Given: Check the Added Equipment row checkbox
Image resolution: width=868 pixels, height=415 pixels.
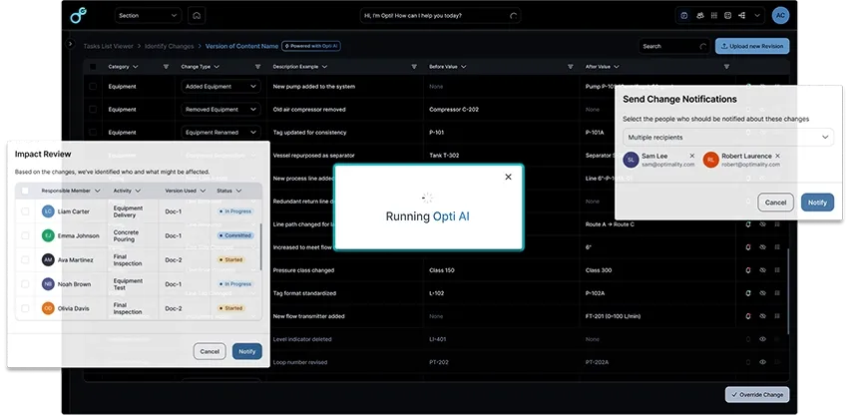Looking at the screenshot, I should pos(93,87).
